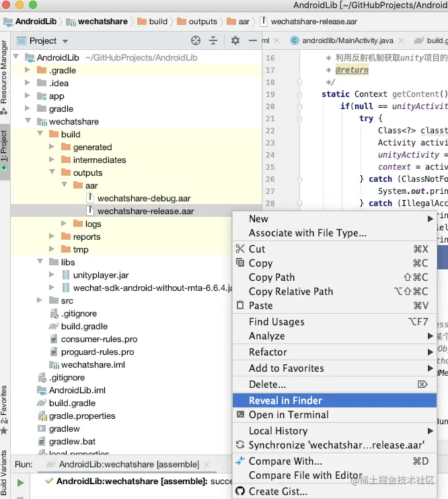Select AndroidLib.iml file

coord(77,390)
